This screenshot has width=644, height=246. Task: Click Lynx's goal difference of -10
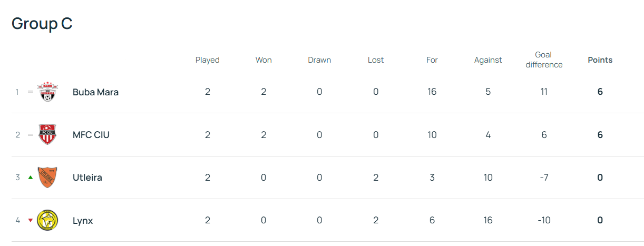(x=544, y=220)
